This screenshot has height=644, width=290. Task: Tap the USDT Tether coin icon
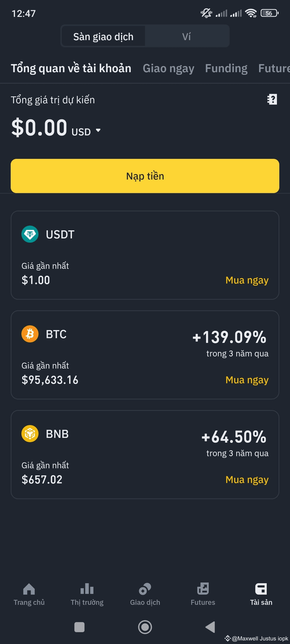(x=30, y=234)
